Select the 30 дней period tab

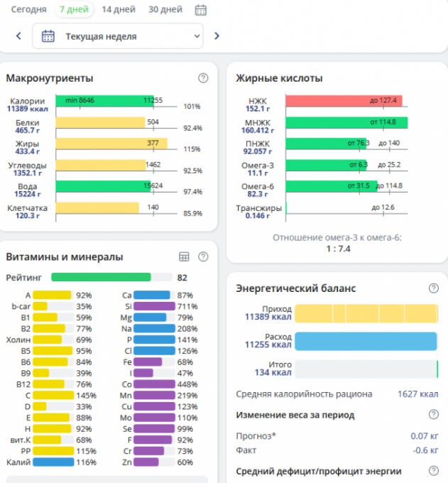click(164, 10)
